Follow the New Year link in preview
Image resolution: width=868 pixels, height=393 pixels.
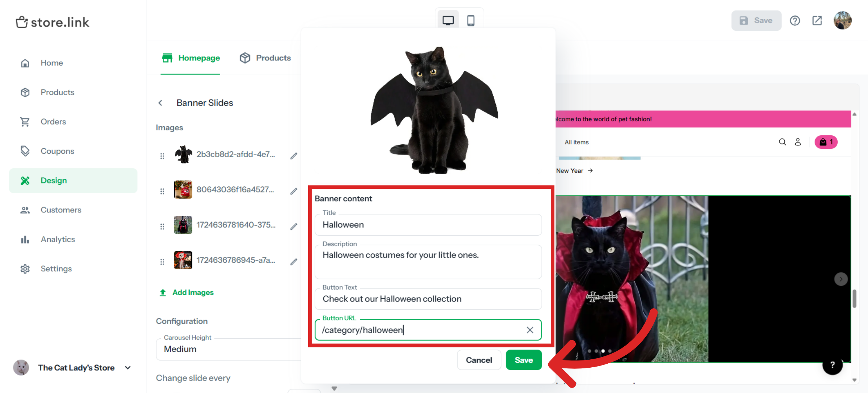[x=574, y=171]
